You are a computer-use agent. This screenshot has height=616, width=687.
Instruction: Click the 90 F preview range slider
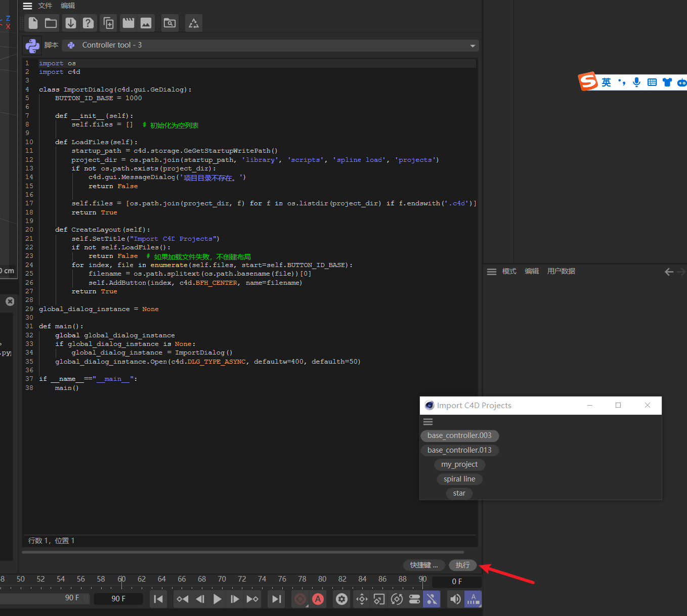point(45,598)
